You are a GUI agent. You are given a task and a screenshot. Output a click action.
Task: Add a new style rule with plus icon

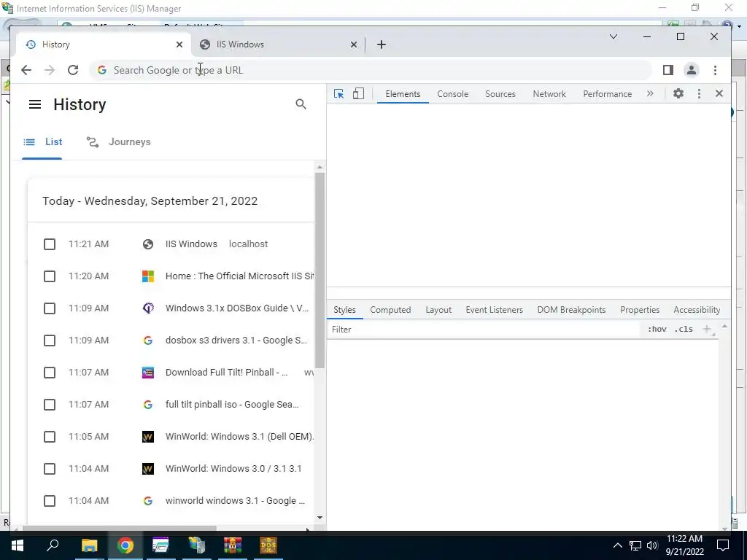[707, 329]
